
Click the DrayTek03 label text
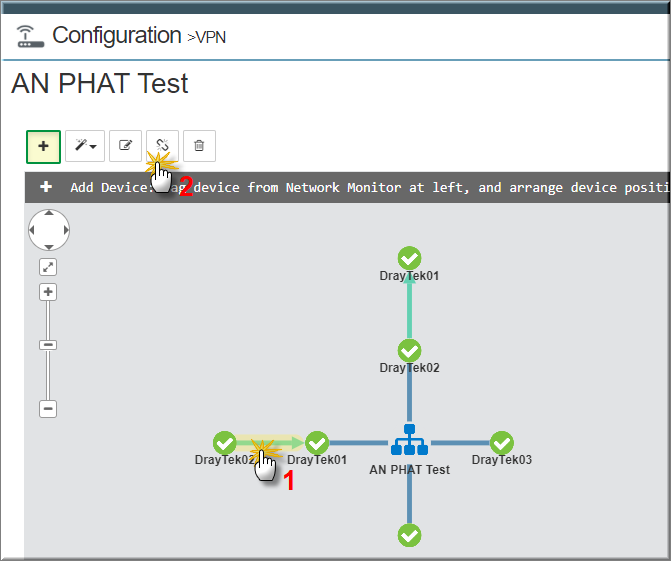(x=502, y=460)
